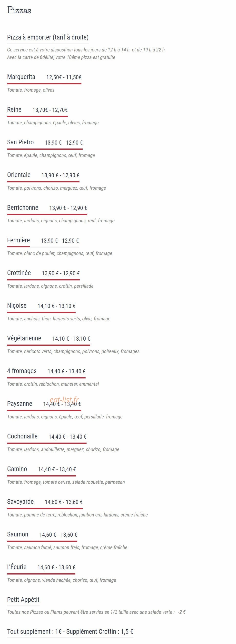Select the Fermière pizza name
Viewport: 236px width, 644px height.
pos(19,240)
